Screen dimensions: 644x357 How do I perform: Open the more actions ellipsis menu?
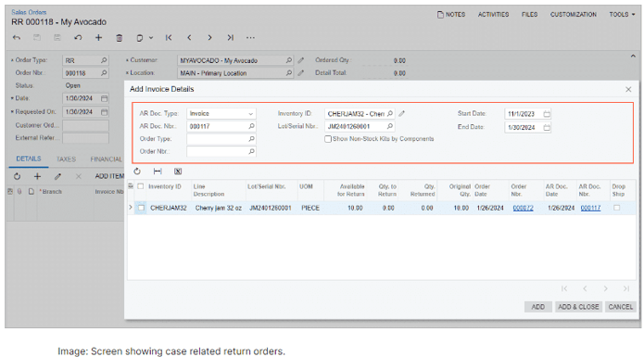250,38
